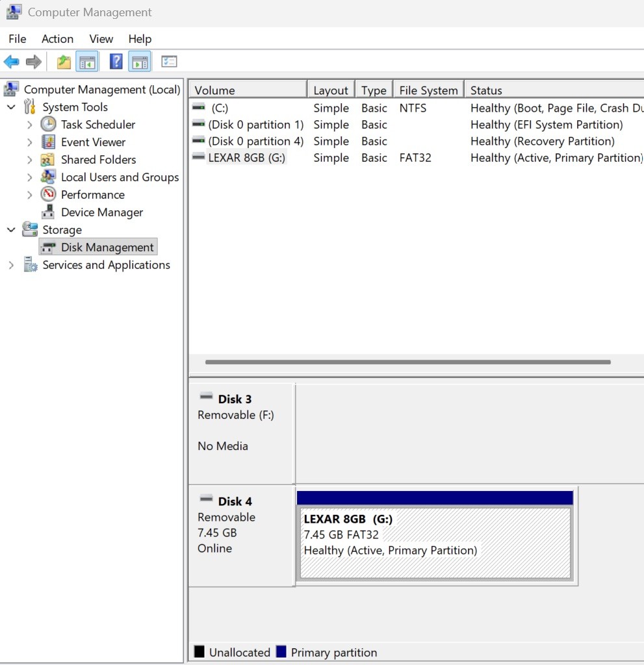Screen dimensions: 644x665
Task: Expand the Performance node
Action: pos(29,195)
